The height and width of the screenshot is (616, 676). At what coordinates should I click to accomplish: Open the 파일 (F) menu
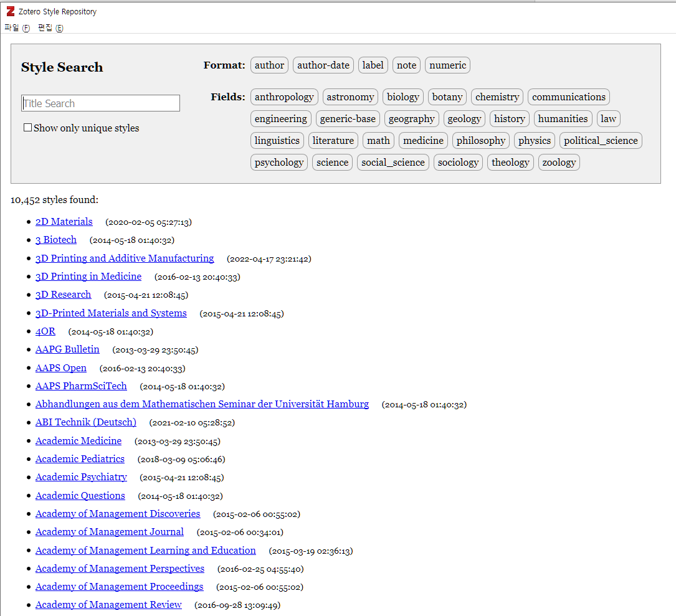[x=17, y=28]
